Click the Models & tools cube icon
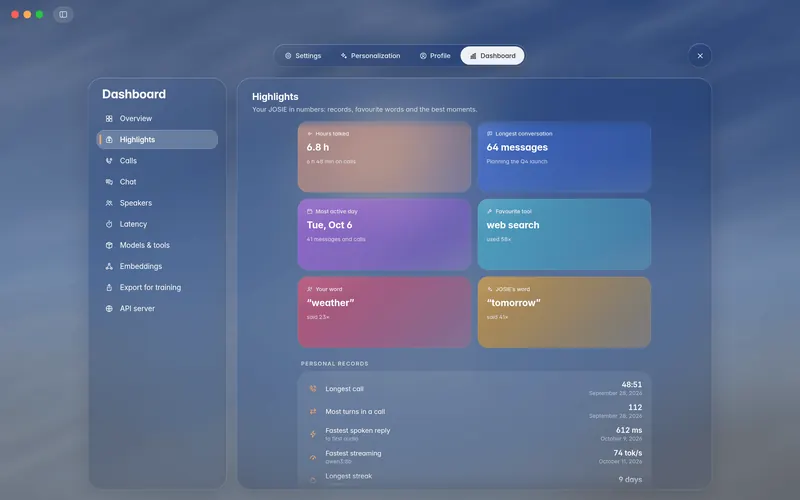The width and height of the screenshot is (800, 500). click(x=109, y=245)
